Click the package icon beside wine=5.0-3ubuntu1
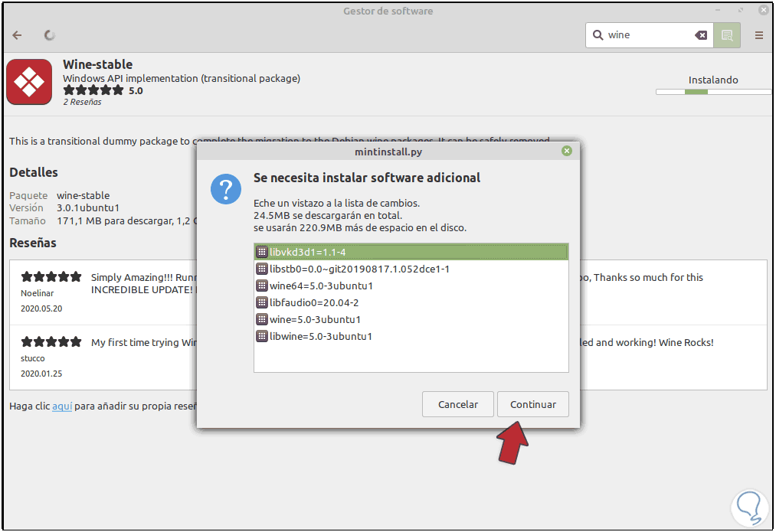Screen dimensions: 776x532 click(262, 319)
